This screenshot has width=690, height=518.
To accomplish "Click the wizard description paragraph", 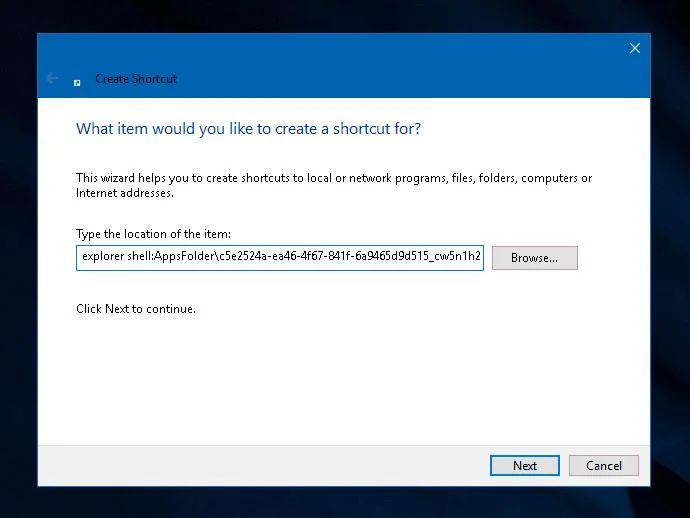I will 334,185.
